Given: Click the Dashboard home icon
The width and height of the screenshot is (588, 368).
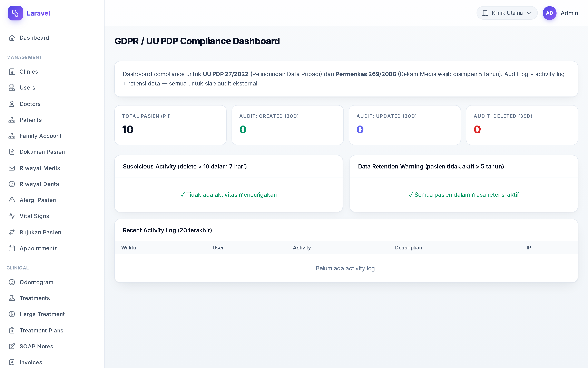Looking at the screenshot, I should (12, 38).
